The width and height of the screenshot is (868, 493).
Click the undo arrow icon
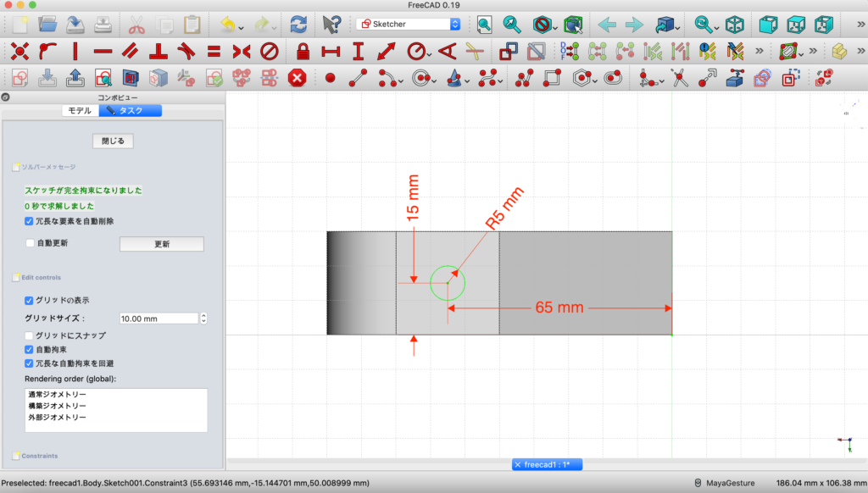227,25
